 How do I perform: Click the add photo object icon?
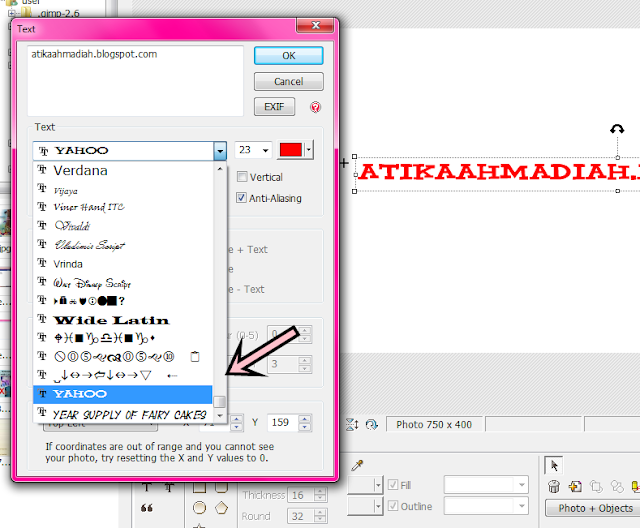(575, 486)
